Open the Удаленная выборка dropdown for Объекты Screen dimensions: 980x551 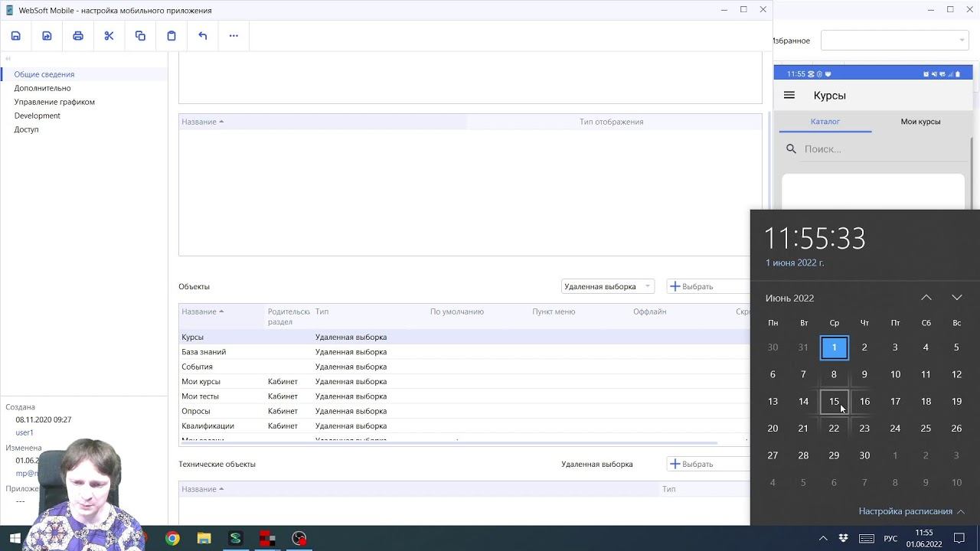click(x=607, y=286)
